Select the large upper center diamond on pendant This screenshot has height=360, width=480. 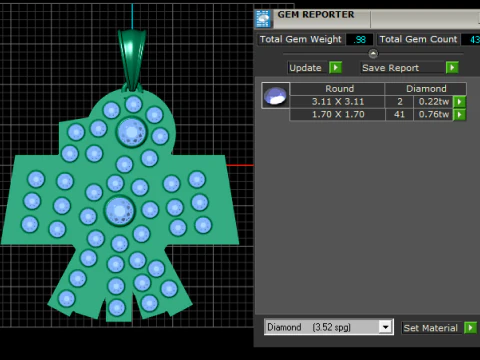[x=132, y=132]
